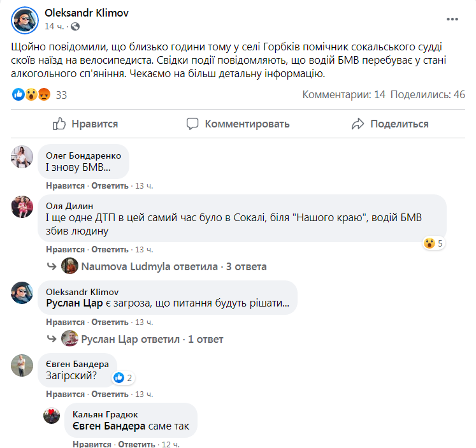Viewport: 476px width, 448px height.
Task: Click the post reaction emoji icons
Action: click(31, 95)
